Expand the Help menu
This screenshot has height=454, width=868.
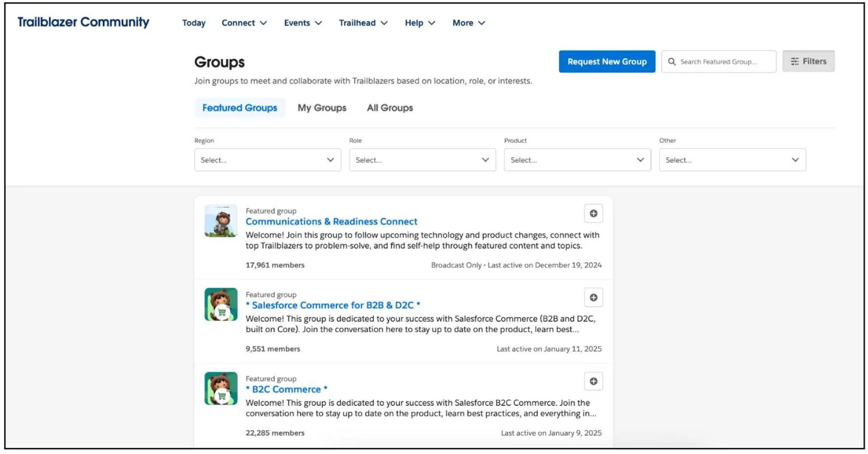coord(420,23)
